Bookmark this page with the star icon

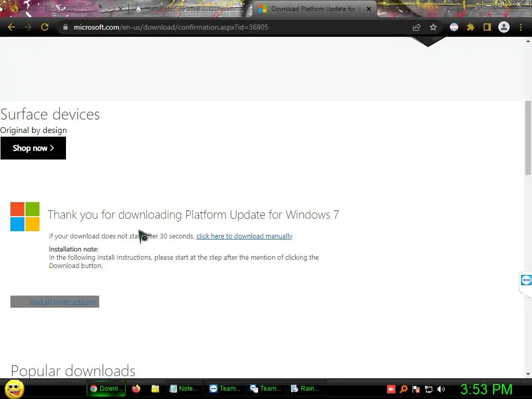pyautogui.click(x=433, y=27)
